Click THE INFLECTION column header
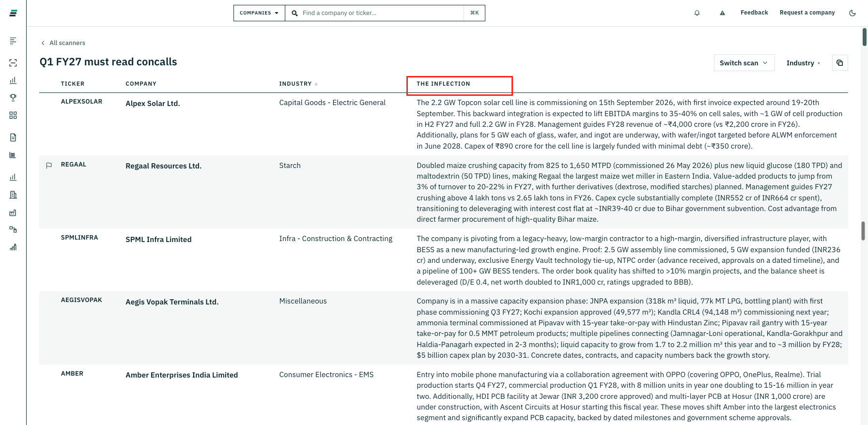Image resolution: width=868 pixels, height=425 pixels. tap(443, 84)
